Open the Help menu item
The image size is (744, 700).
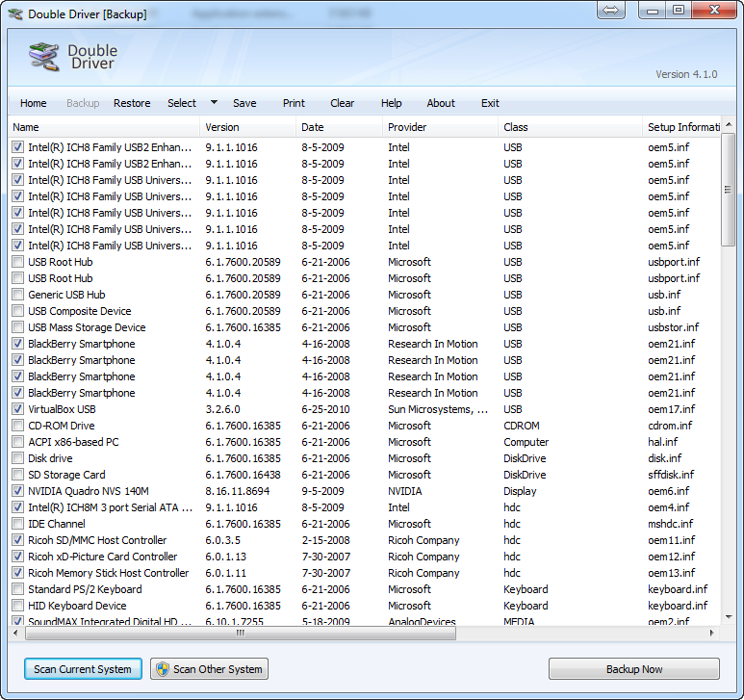pyautogui.click(x=391, y=103)
